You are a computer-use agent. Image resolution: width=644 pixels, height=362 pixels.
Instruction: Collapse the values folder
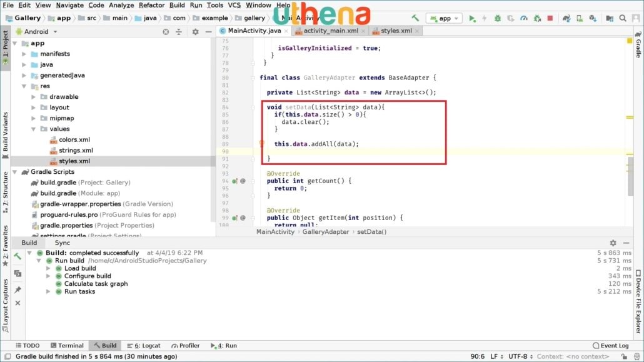coord(34,129)
